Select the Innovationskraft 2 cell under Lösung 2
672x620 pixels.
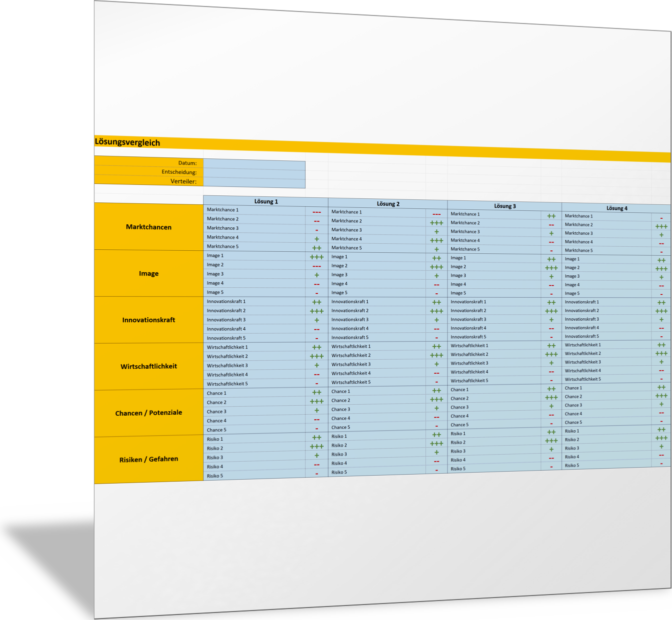[x=377, y=311]
